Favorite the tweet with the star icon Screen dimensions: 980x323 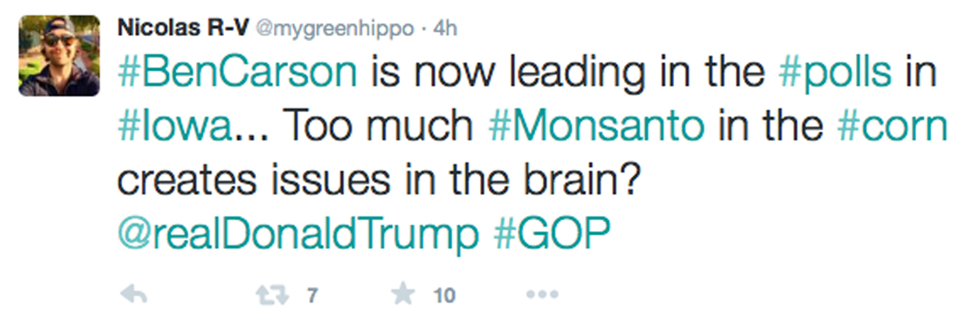coord(403,295)
